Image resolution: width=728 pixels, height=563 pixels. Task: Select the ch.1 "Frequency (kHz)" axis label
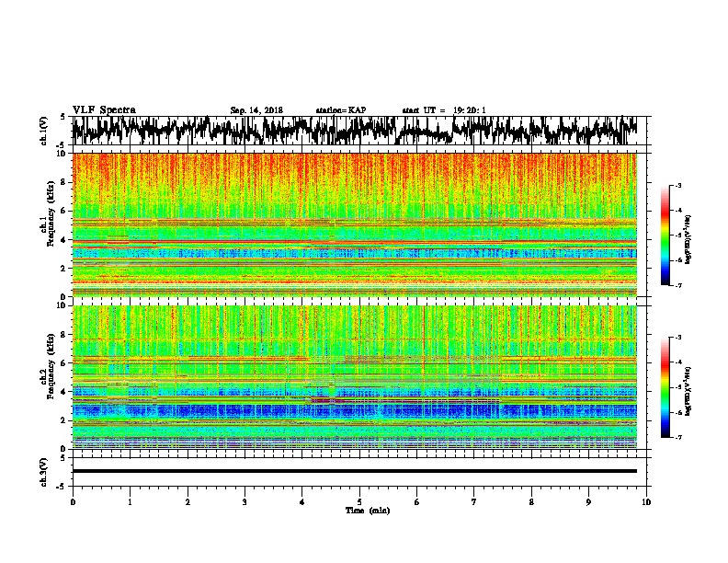click(51, 213)
